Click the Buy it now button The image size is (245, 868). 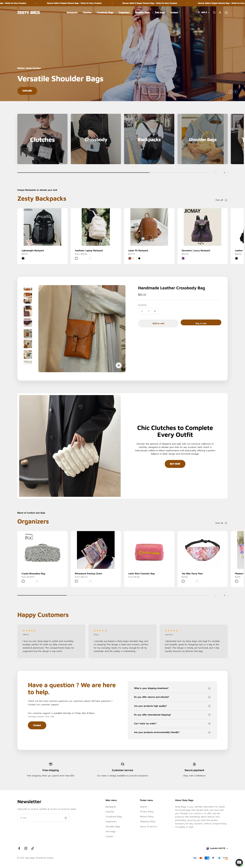[201, 323]
